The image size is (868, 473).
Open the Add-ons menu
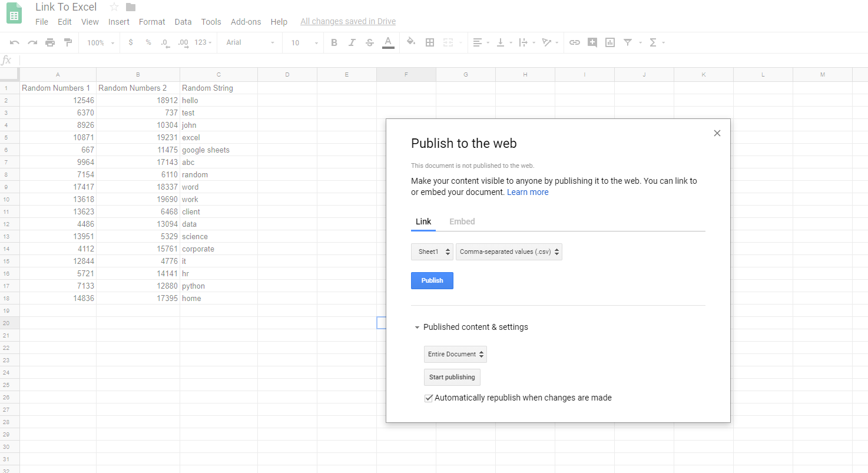coord(246,22)
